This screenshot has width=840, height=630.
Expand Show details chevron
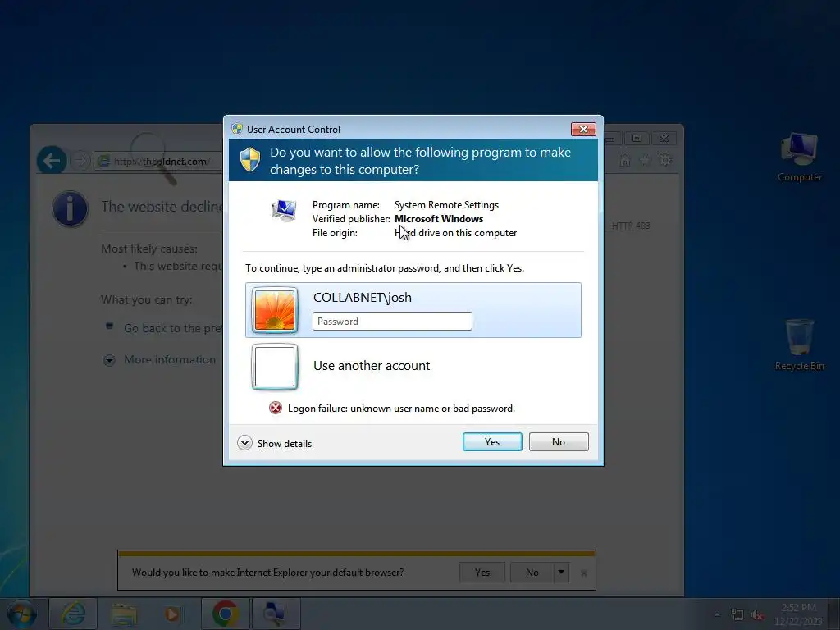click(244, 443)
